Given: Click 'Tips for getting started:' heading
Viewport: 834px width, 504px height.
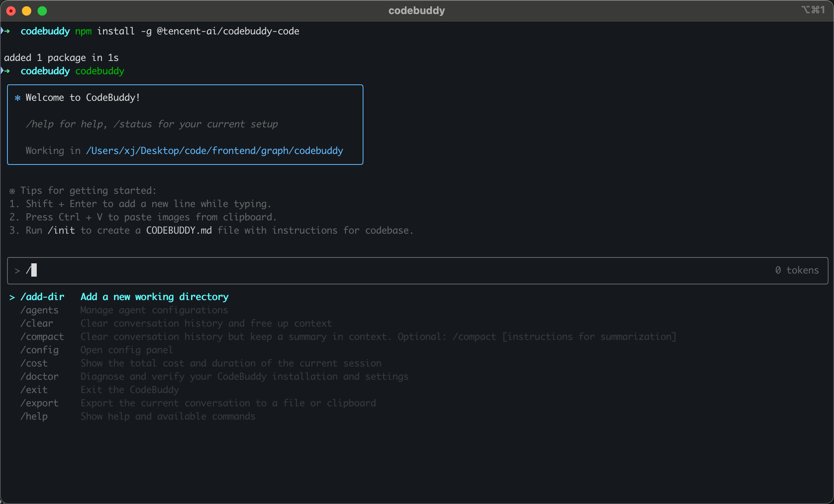Looking at the screenshot, I should [x=88, y=191].
